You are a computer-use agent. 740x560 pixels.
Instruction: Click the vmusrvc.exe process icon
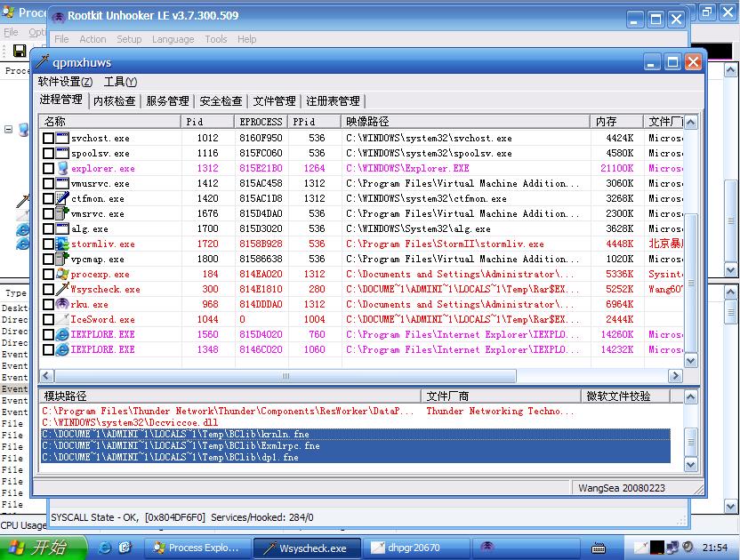tap(62, 183)
